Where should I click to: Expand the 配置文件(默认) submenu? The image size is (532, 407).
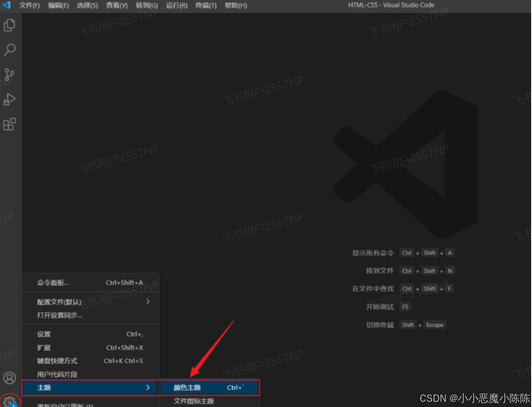pos(91,302)
